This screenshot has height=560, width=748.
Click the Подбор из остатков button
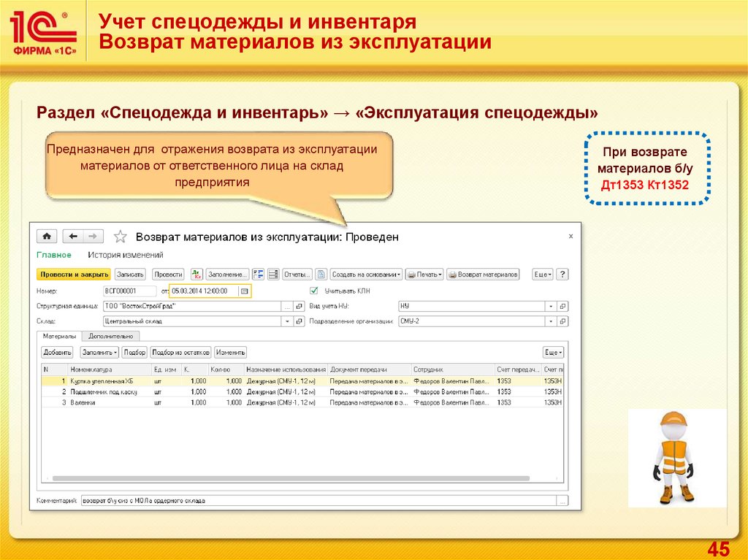click(x=181, y=352)
